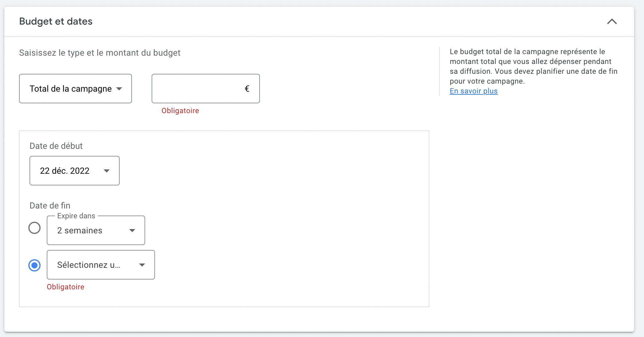
Task: Click the Budget et dates heading
Action: tap(56, 22)
